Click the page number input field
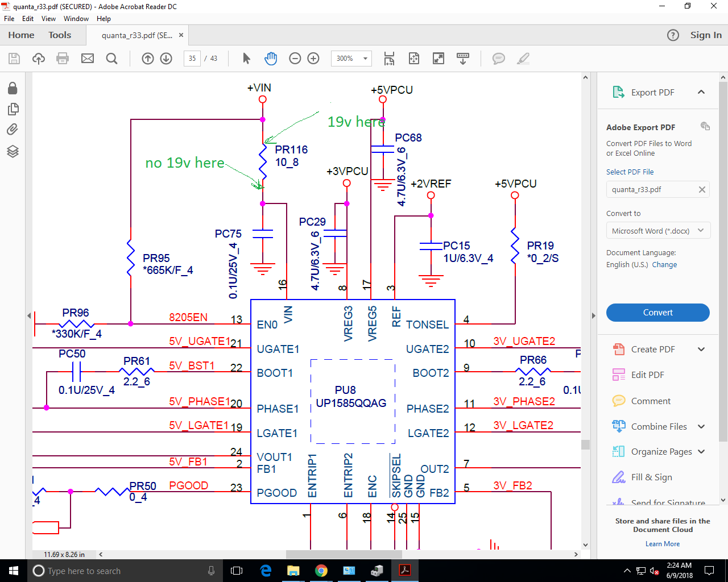The width and height of the screenshot is (728, 582). (x=192, y=59)
